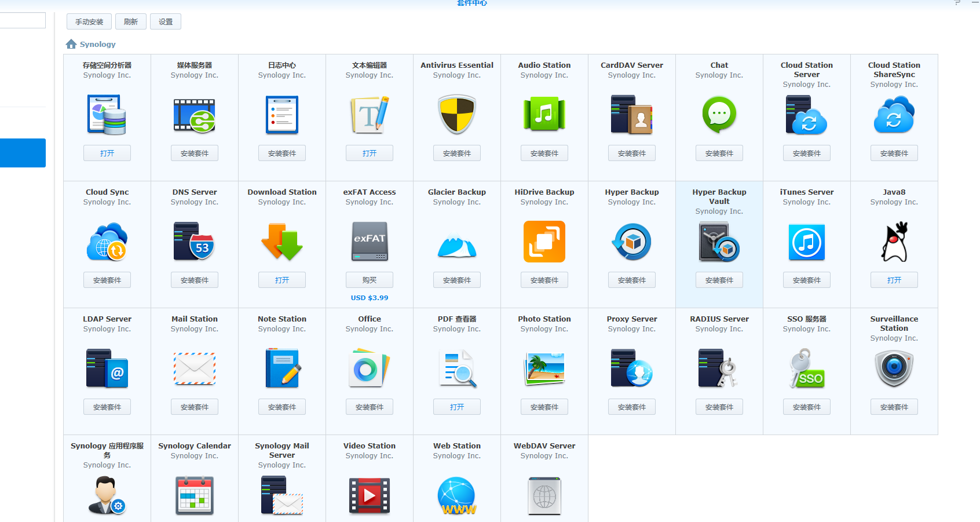
Task: Select the Synology Calendar icon
Action: (195, 496)
